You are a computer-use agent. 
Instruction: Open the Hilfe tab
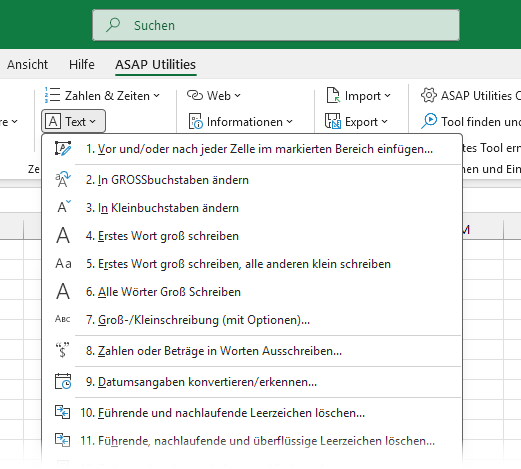point(82,64)
